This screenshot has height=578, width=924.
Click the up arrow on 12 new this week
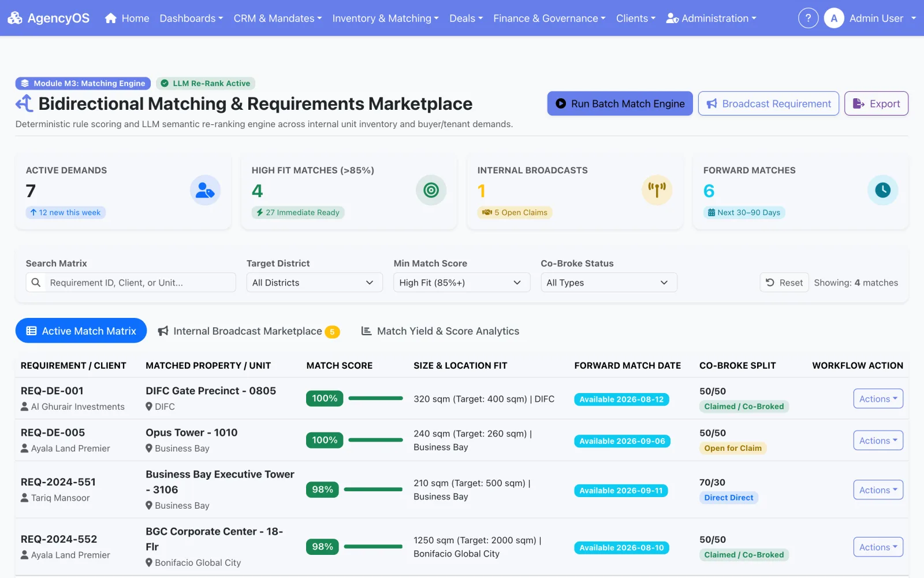click(33, 213)
